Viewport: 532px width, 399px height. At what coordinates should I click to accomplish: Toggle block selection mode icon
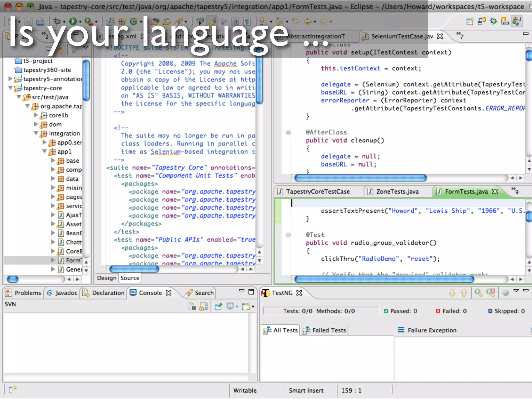[235, 21]
